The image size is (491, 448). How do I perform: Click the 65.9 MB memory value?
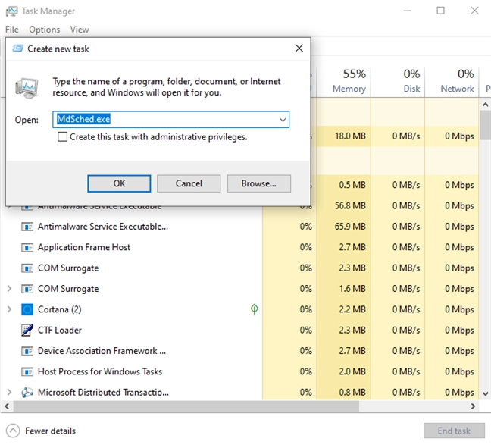[350, 227]
